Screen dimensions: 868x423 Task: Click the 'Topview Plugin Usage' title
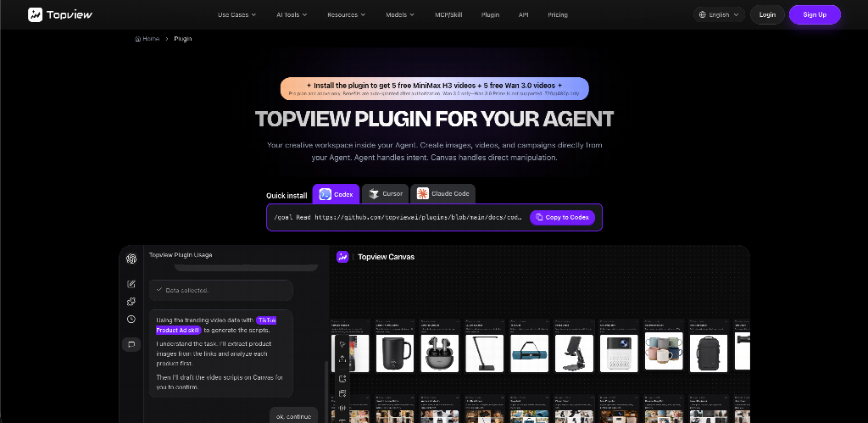tap(181, 254)
